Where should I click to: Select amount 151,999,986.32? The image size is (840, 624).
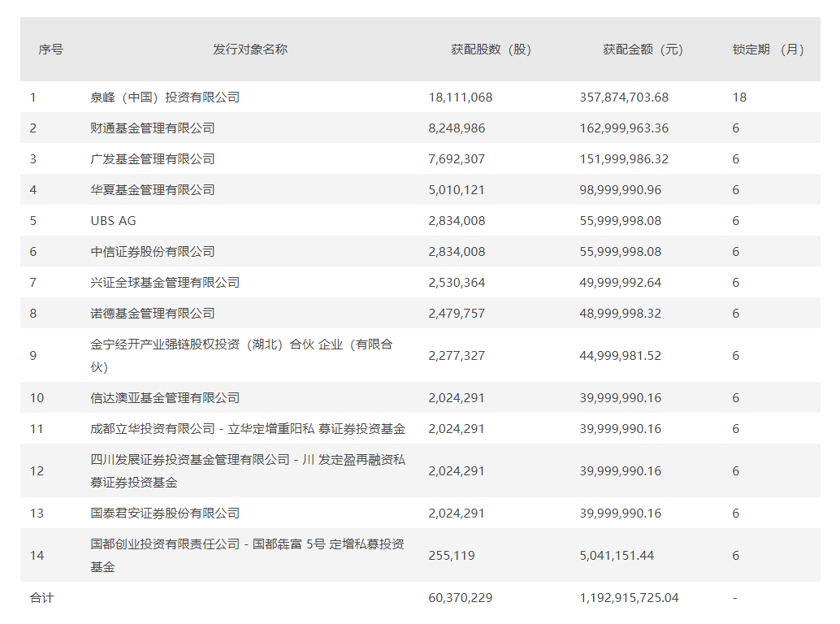pyautogui.click(x=624, y=159)
